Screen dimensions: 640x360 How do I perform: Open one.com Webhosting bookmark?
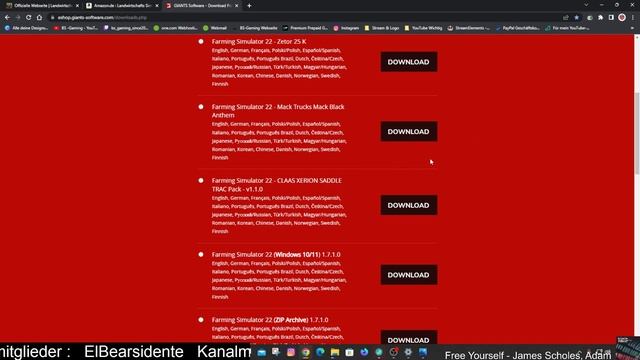click(x=176, y=28)
